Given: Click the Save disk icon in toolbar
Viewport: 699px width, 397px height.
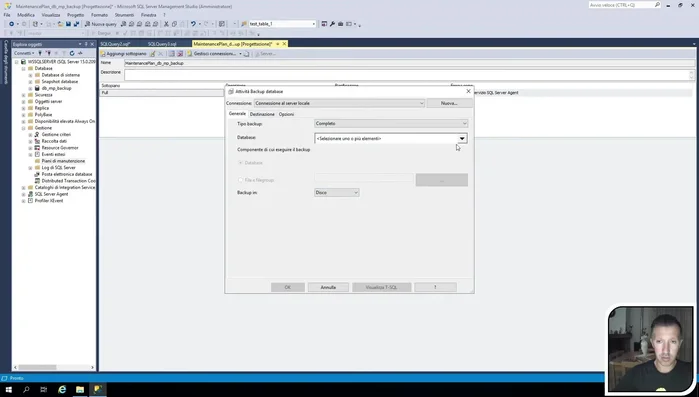Looking at the screenshot, I should (68, 24).
